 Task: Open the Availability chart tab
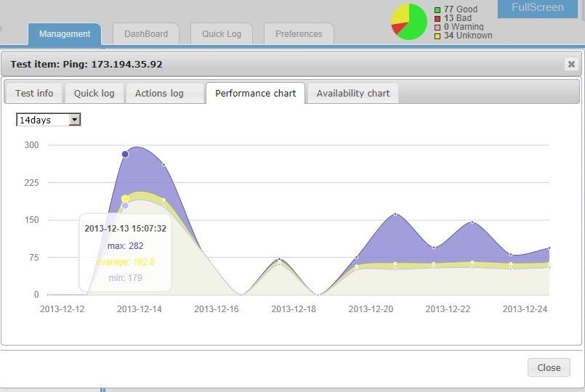tap(353, 93)
